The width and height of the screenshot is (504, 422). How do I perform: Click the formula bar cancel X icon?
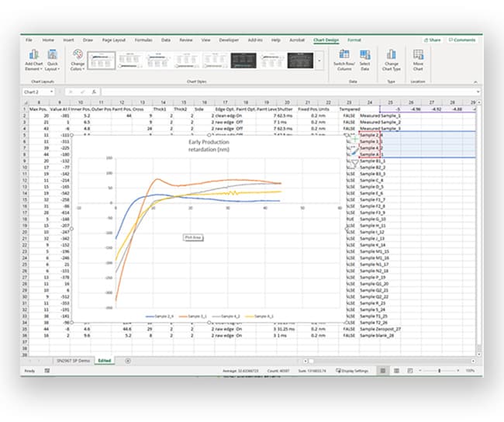[x=71, y=92]
